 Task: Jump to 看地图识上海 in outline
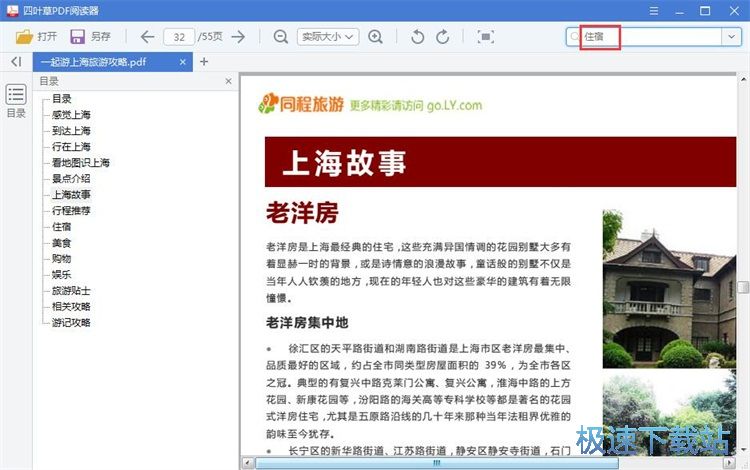[x=81, y=163]
